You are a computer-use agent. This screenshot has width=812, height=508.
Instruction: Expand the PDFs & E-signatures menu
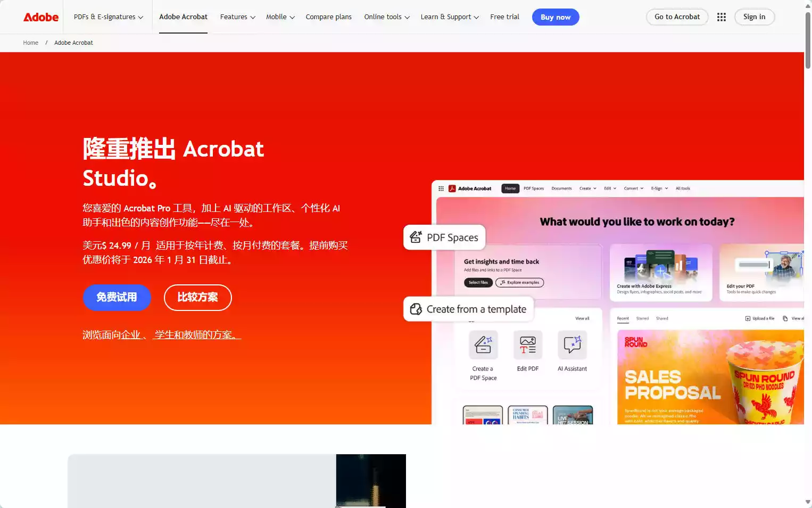click(x=109, y=17)
